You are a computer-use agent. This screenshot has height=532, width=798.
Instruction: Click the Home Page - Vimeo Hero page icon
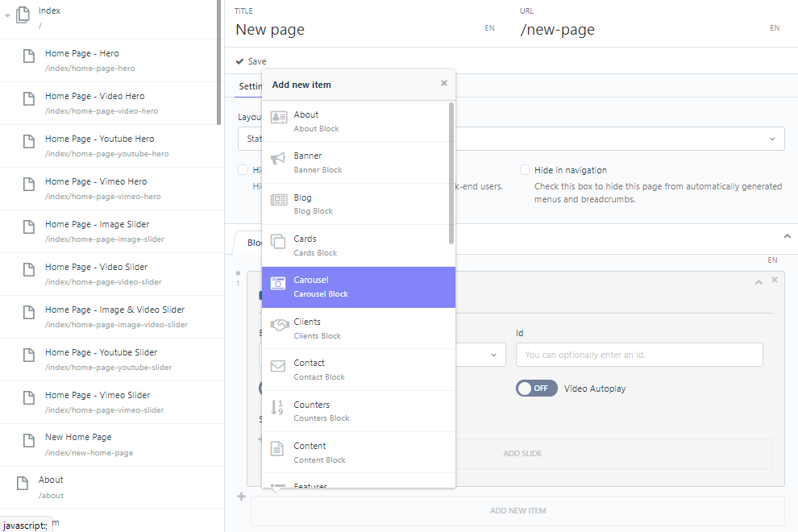tap(29, 185)
